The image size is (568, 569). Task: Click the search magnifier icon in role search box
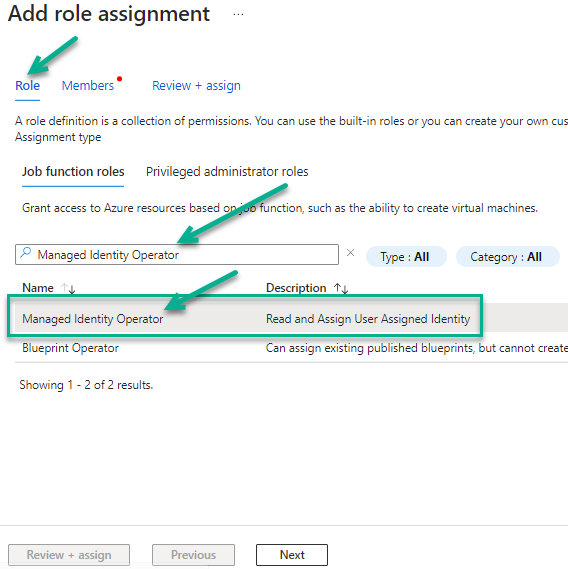[x=25, y=253]
